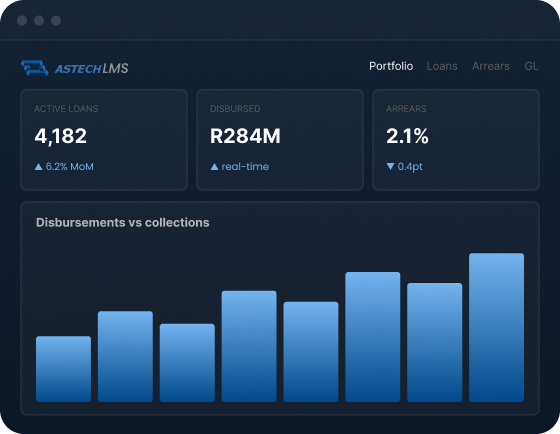Click the tallest last chart bar
The height and width of the screenshot is (434, 560).
pyautogui.click(x=496, y=328)
